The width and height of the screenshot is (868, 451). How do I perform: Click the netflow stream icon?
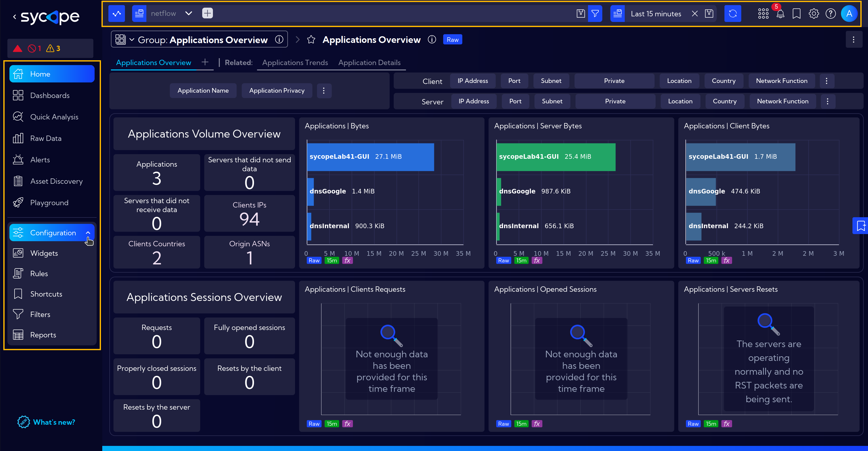139,14
